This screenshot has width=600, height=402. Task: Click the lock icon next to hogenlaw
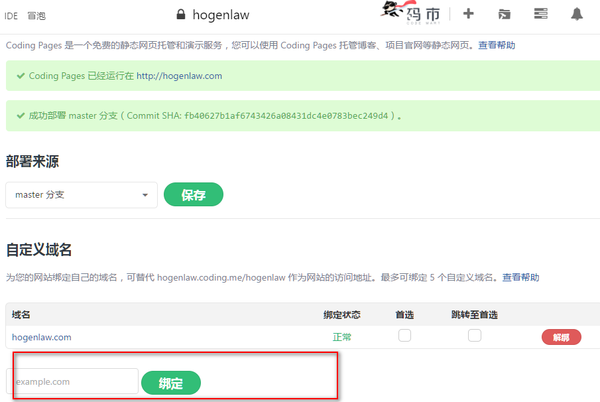181,15
